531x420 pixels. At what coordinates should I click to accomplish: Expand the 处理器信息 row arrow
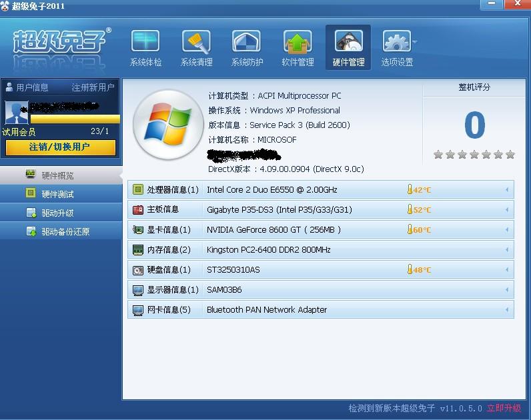pos(507,189)
